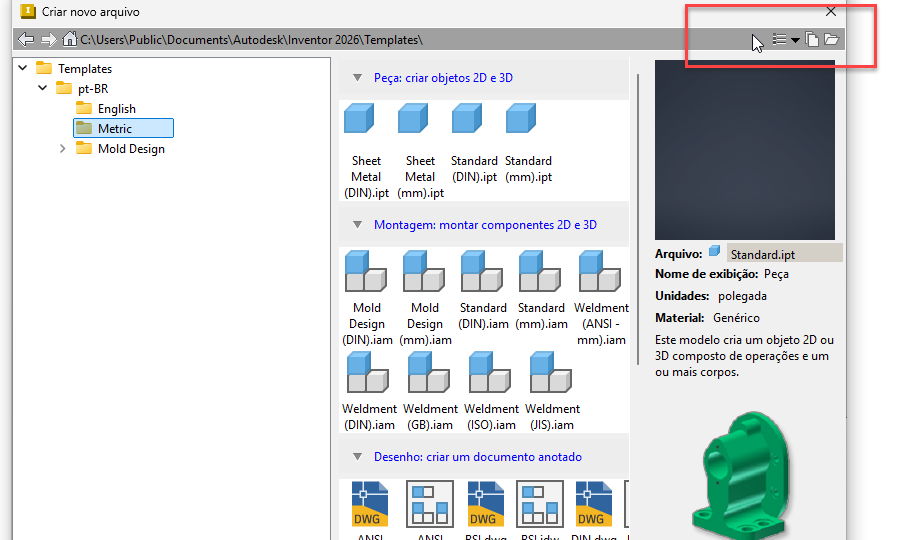The image size is (908, 540).
Task: Select the Sheet Metal (mm).ipt template
Action: 420,150
